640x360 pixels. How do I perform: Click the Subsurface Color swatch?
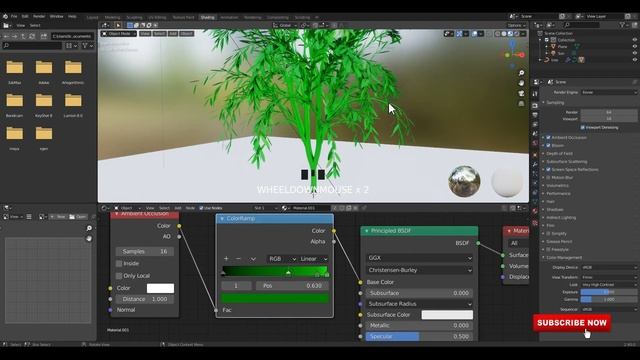[x=447, y=315]
